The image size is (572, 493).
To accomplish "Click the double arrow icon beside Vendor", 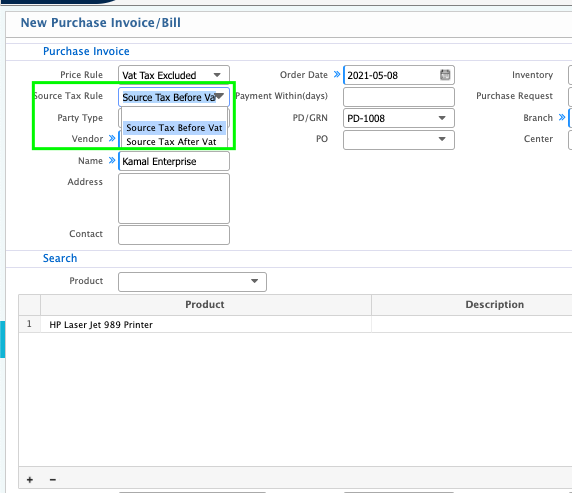I will (112, 139).
